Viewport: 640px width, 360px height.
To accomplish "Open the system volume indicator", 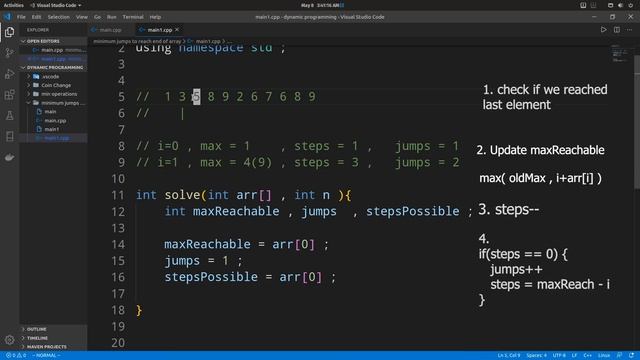I will pyautogui.click(x=620, y=5).
